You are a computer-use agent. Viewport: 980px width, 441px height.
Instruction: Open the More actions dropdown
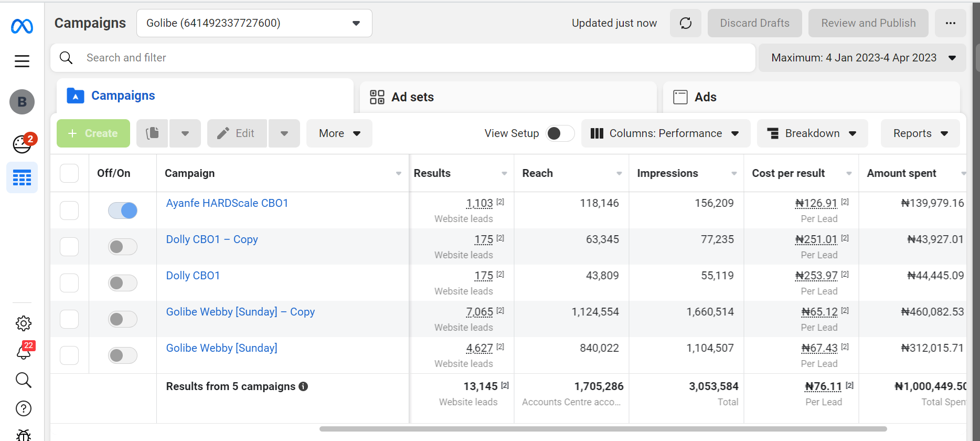339,133
